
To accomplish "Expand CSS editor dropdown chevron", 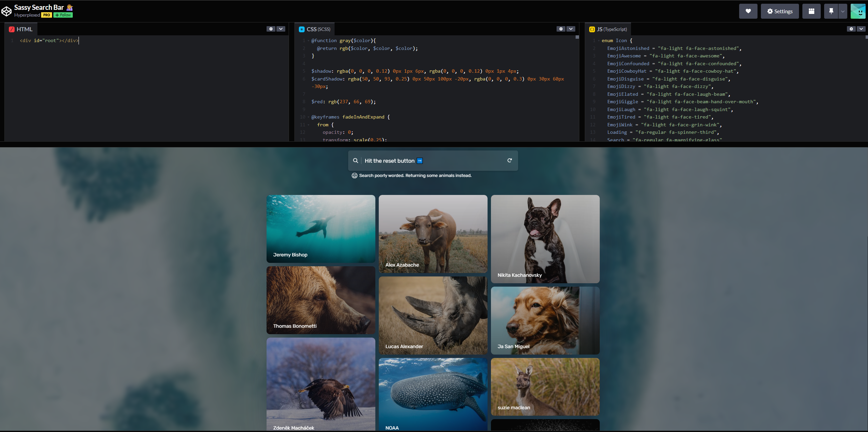I will (x=571, y=29).
